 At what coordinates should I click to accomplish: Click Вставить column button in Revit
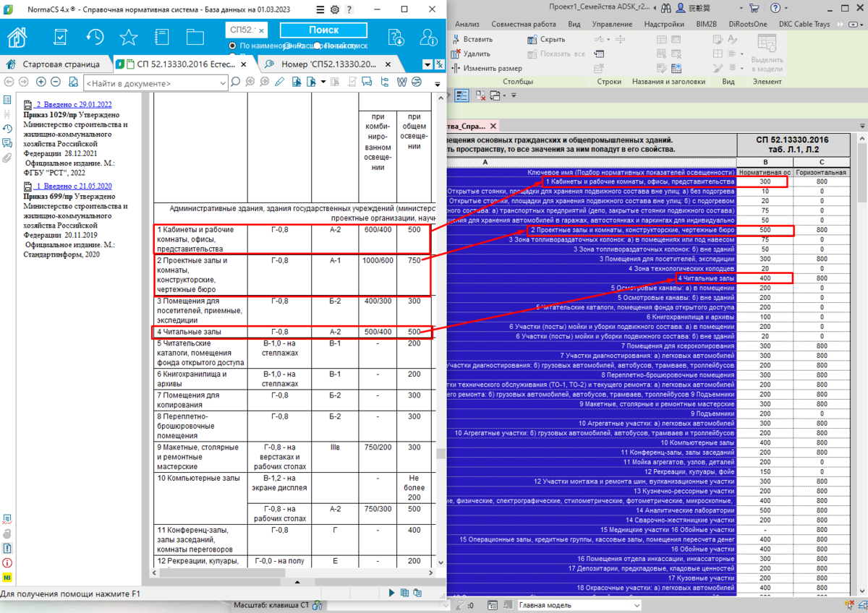coord(472,39)
